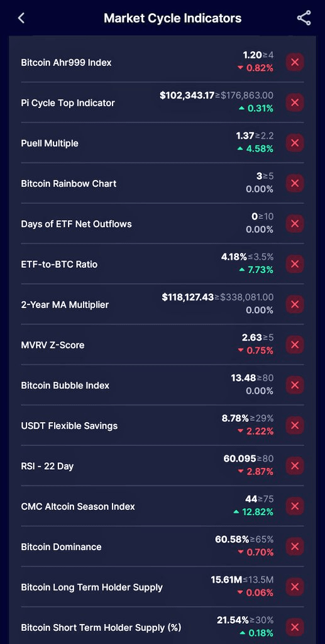The width and height of the screenshot is (325, 644).
Task: Click the X for CMC Altcoin Season Index
Action: point(295,506)
